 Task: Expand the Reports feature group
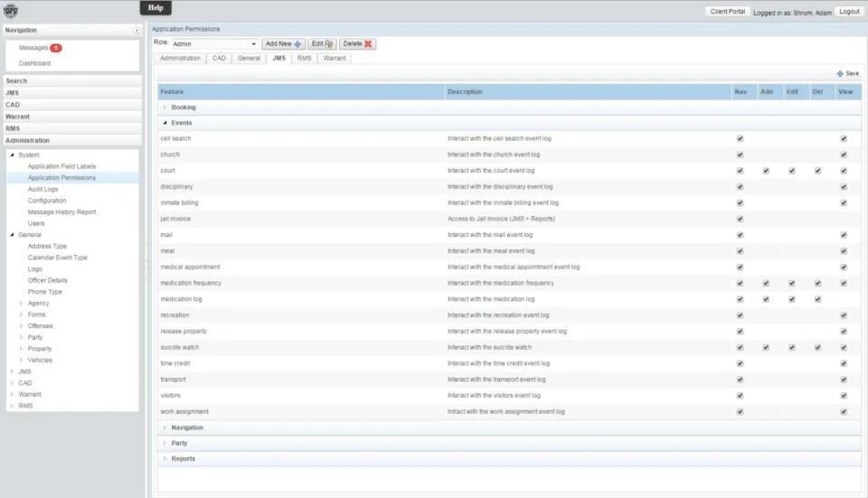pyautogui.click(x=165, y=459)
